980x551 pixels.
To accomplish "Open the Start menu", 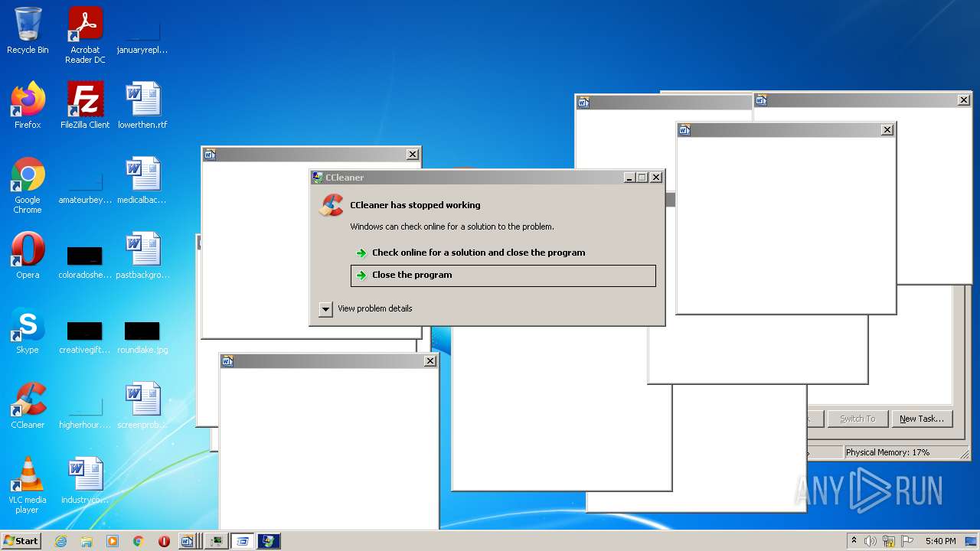I will (x=21, y=541).
